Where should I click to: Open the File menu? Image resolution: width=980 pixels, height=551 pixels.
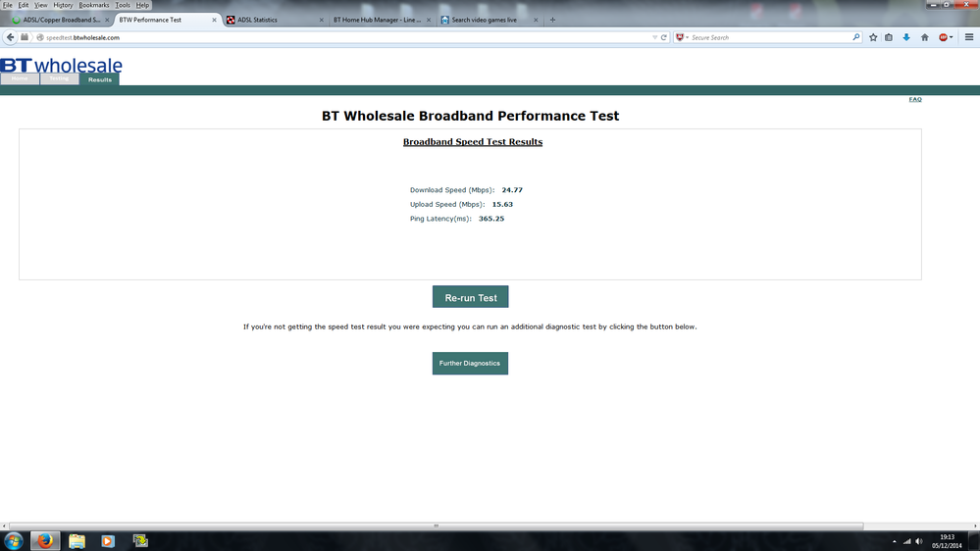coord(8,5)
